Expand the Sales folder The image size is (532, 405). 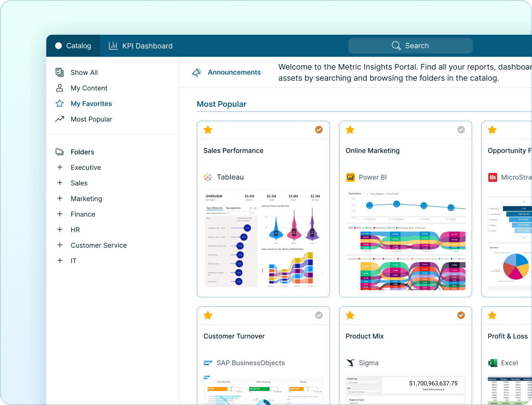pos(60,183)
